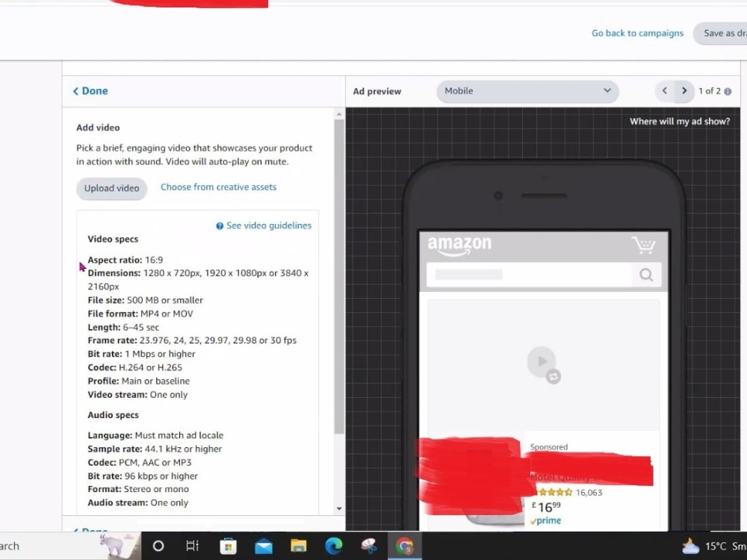Open See video guidelines link
The width and height of the screenshot is (747, 560).
[269, 225]
